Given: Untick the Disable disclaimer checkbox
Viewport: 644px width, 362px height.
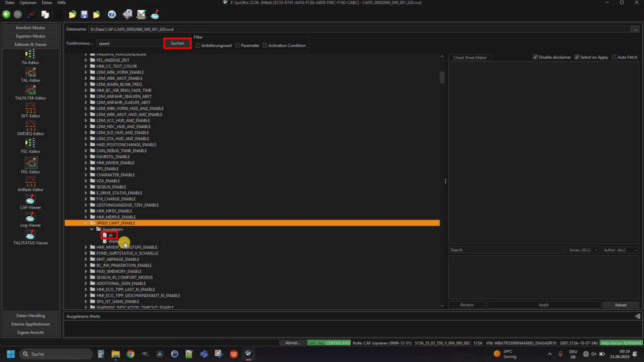Looking at the screenshot, I should coord(535,57).
